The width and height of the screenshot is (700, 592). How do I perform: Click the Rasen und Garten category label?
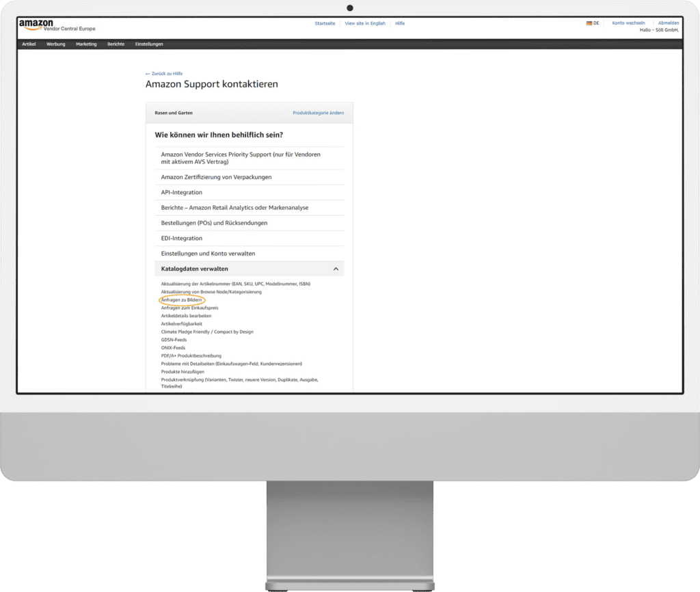174,113
